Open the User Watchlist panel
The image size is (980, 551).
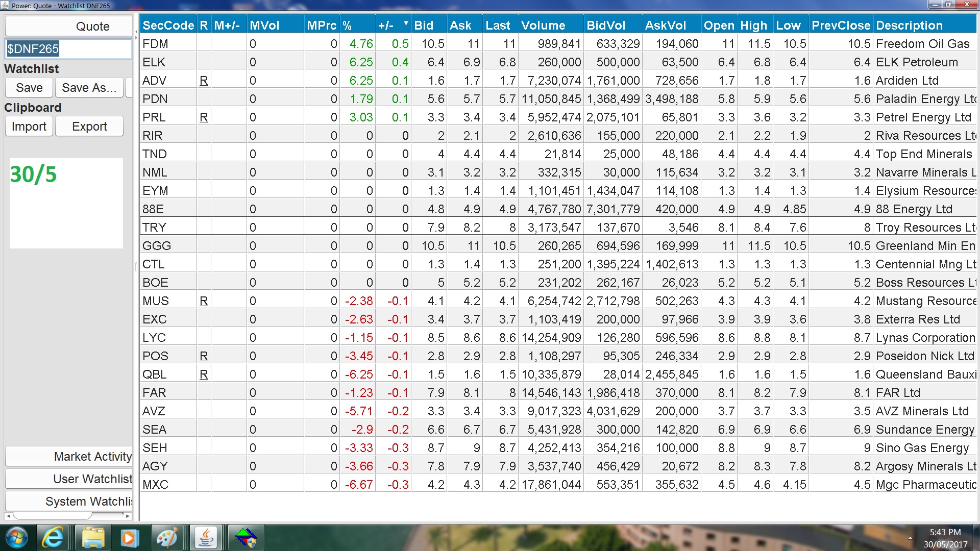point(68,479)
